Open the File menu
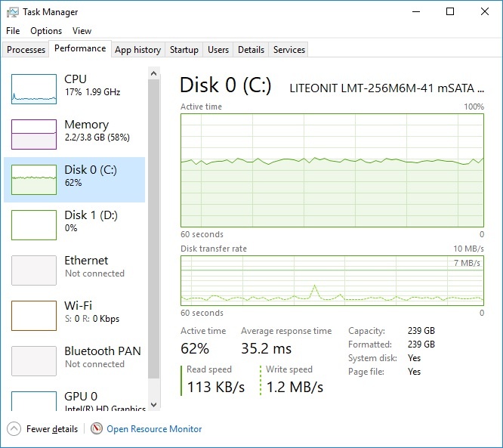The width and height of the screenshot is (503, 448). click(13, 31)
